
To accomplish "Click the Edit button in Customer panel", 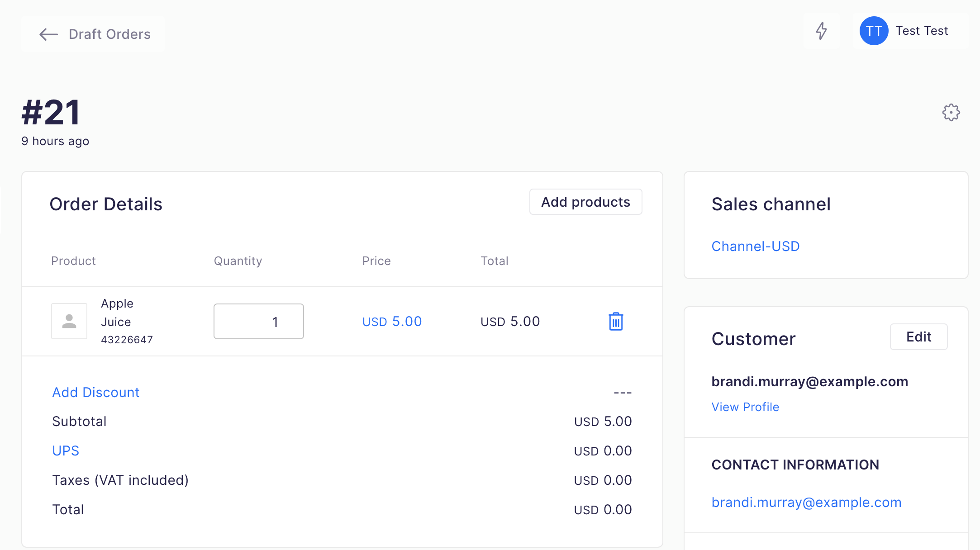I will 918,337.
